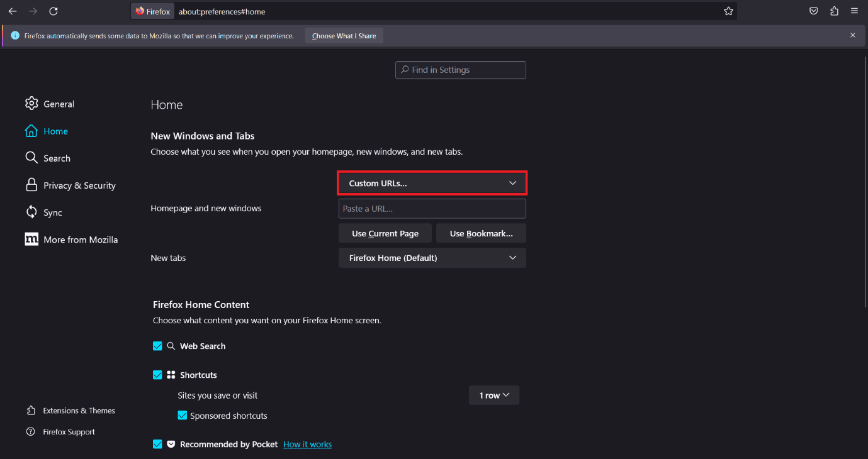Click the Shortcuts grid icon
Viewport: 868px width, 459px height.
(171, 375)
